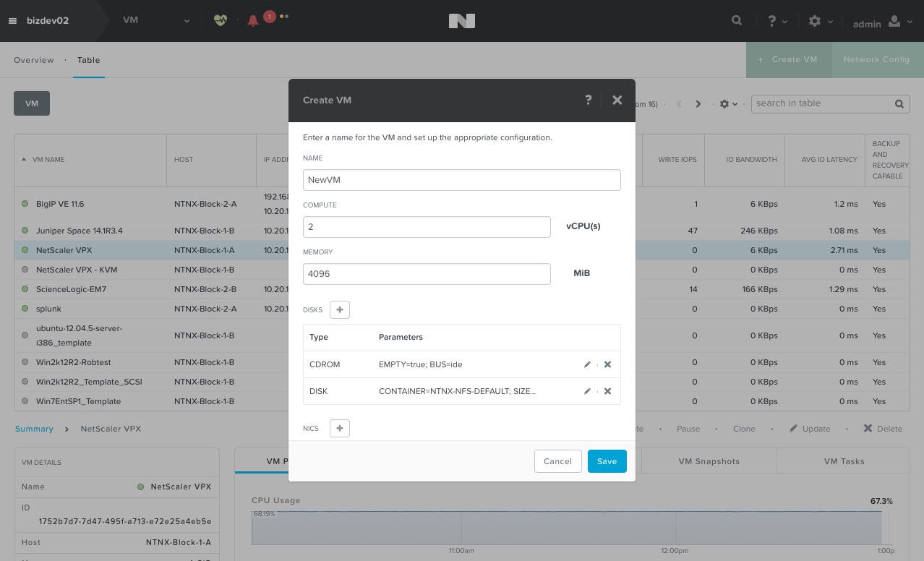Screen dimensions: 924x561
Task: Select the Juniper Space 14.1R3.4 row
Action: pyautogui.click(x=461, y=231)
